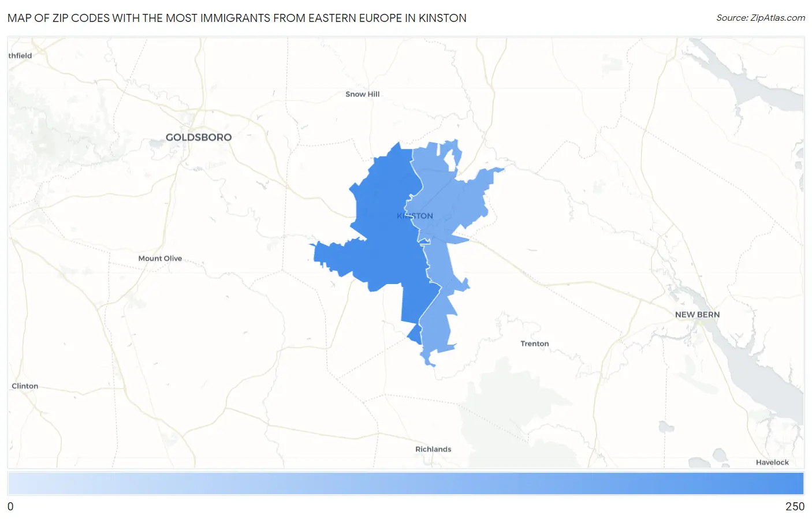Select the Trenton town label
The height and width of the screenshot is (519, 812).
click(535, 343)
